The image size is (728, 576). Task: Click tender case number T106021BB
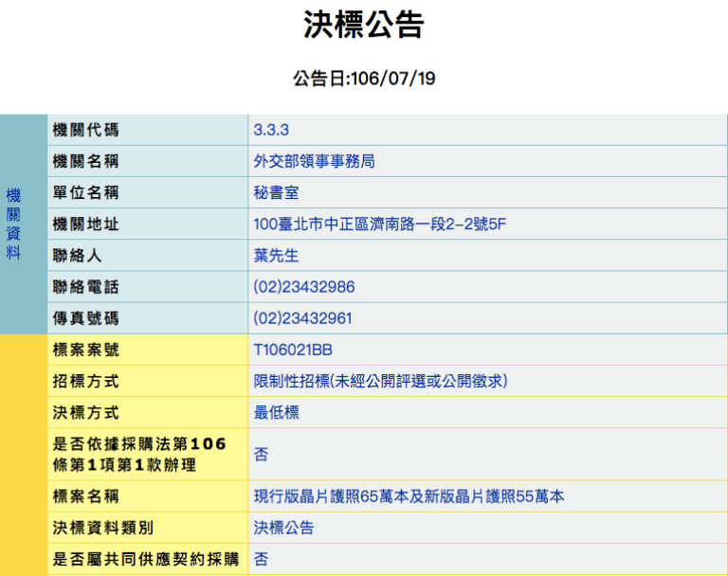(x=293, y=350)
